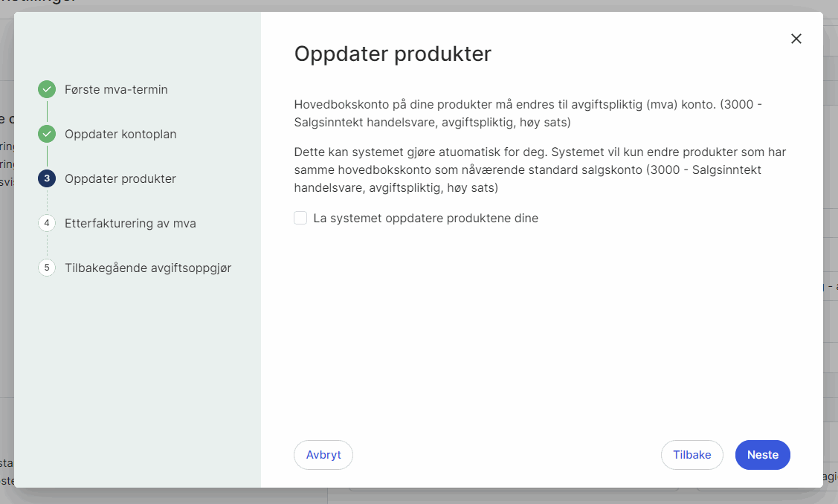Select the "Første mva-termin" step label
The image size is (838, 504).
115,89
